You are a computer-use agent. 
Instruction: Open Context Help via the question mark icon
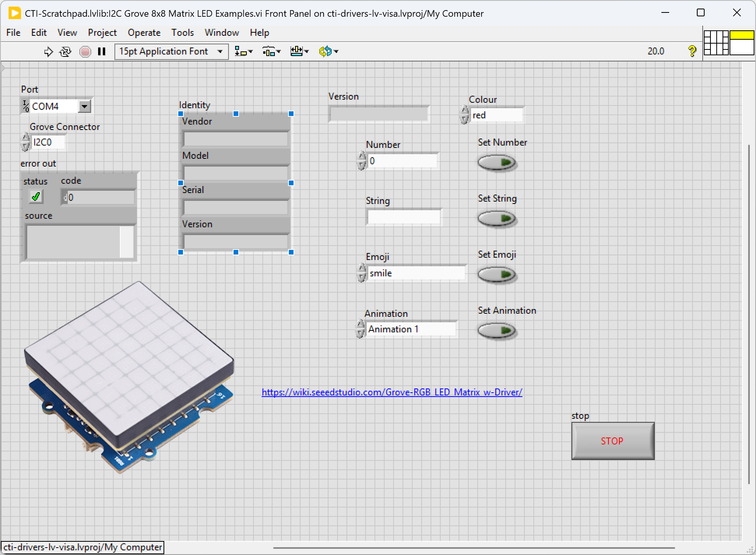point(692,51)
